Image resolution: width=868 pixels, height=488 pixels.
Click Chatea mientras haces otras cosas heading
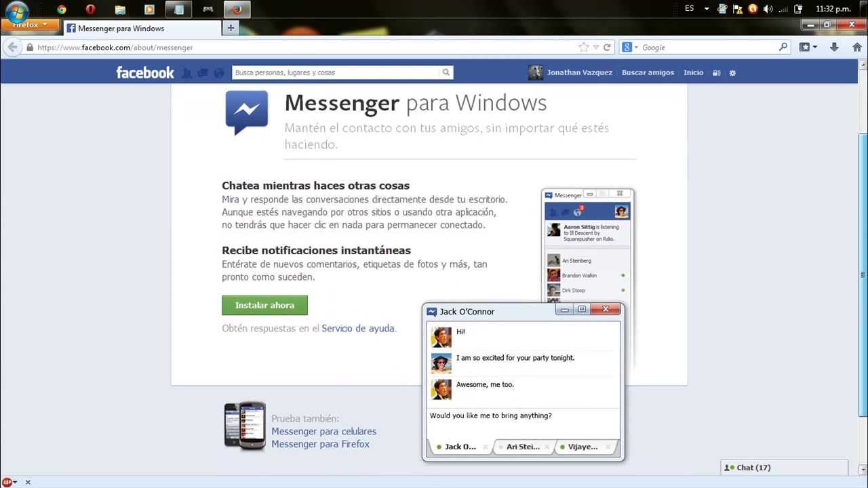(x=315, y=186)
